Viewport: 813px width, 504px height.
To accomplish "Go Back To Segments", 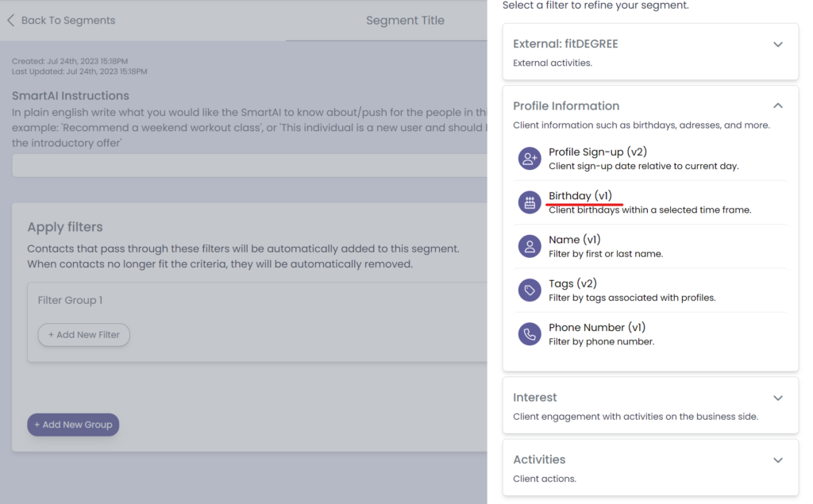I will tap(67, 21).
